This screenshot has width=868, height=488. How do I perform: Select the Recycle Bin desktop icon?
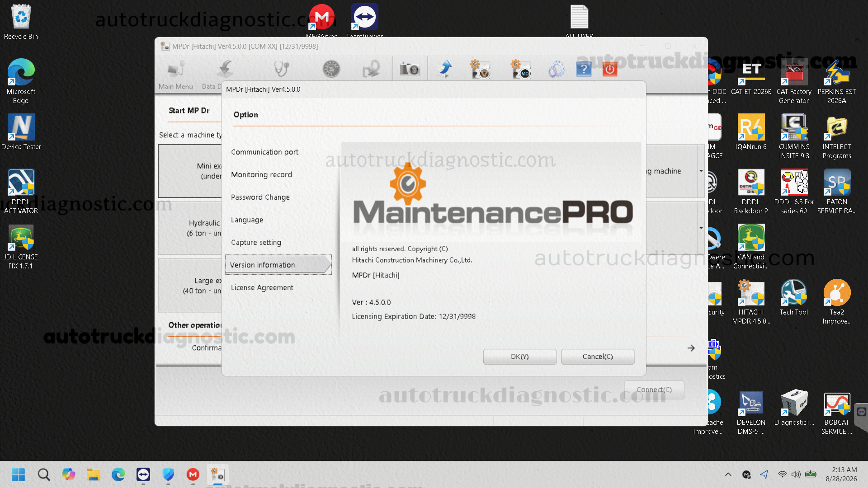coord(21,22)
